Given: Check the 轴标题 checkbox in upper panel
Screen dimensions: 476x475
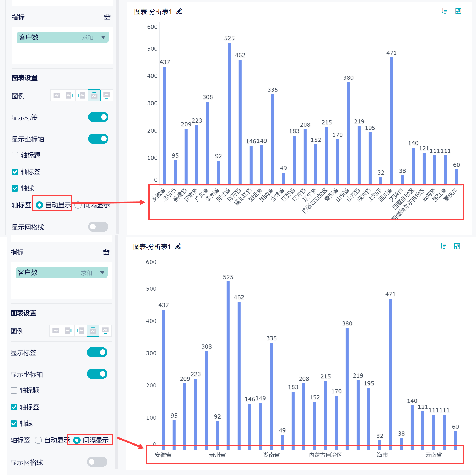Looking at the screenshot, I should [15, 155].
